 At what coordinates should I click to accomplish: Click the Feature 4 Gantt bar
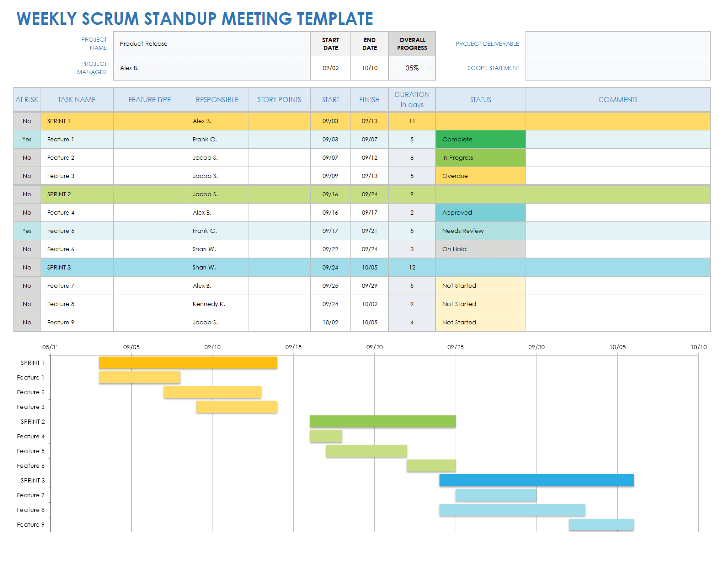[x=326, y=436]
